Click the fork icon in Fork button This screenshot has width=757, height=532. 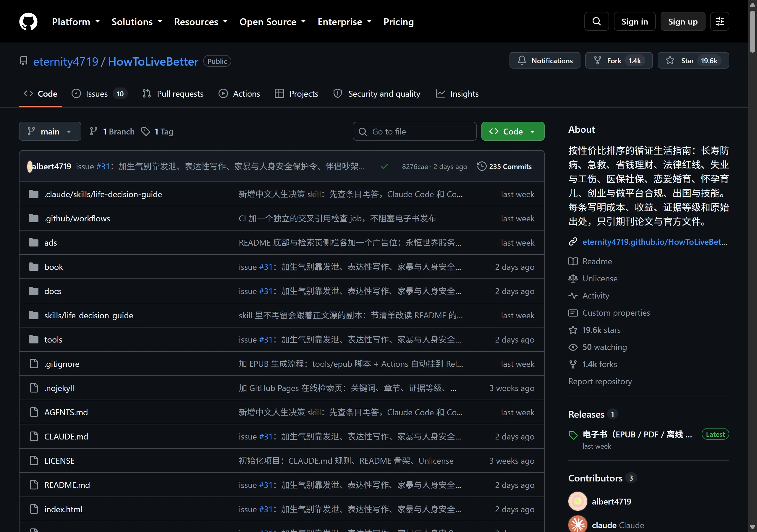click(597, 61)
